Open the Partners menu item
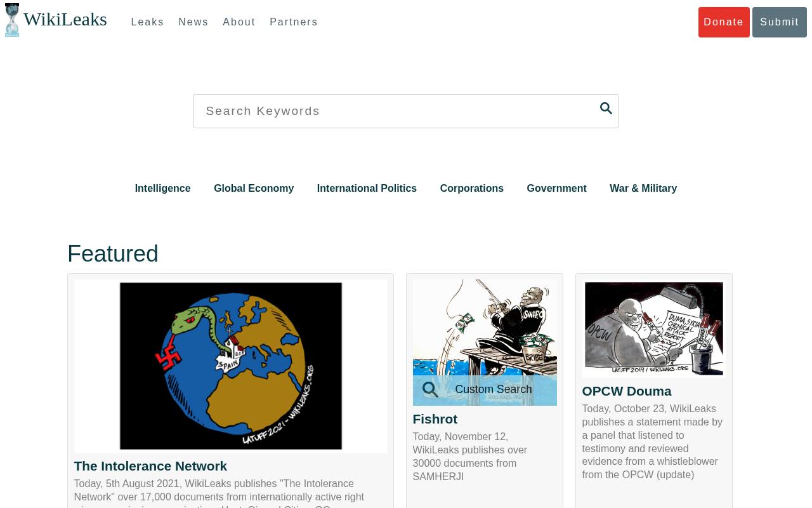This screenshot has height=508, width=812. pyautogui.click(x=294, y=22)
